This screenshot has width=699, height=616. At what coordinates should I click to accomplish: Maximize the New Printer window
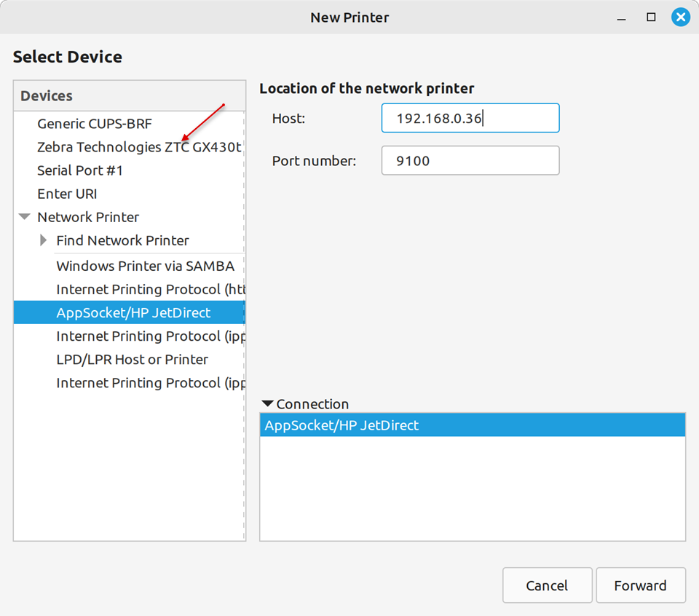point(652,17)
